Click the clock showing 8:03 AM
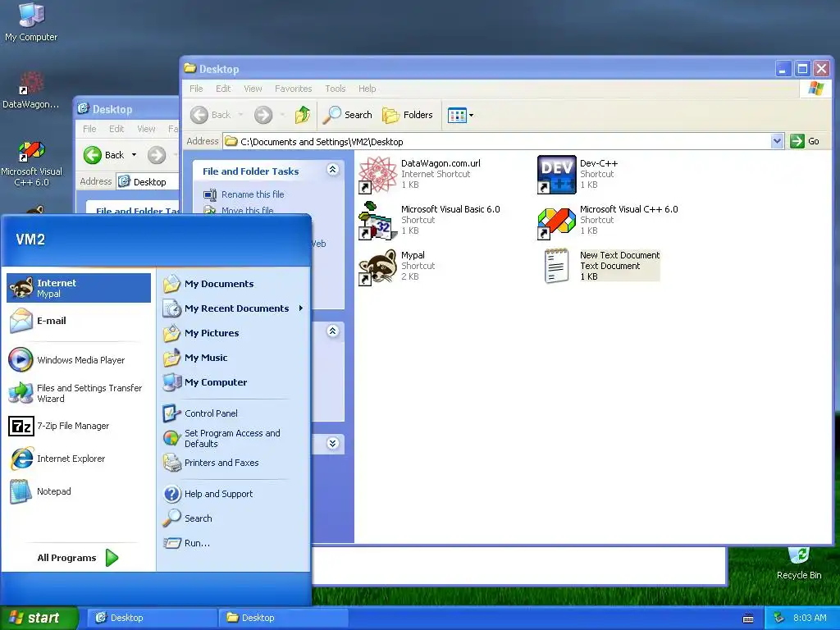 (x=810, y=618)
